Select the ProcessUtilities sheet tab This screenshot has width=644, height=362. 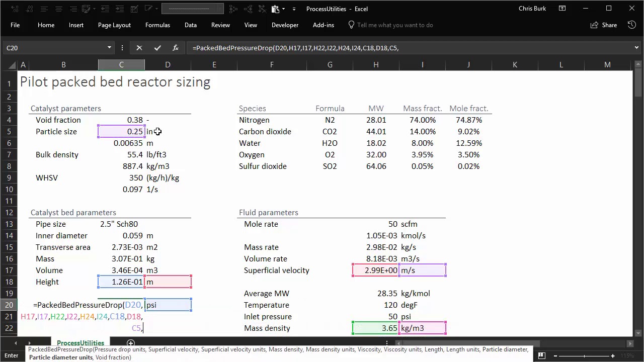(x=80, y=343)
